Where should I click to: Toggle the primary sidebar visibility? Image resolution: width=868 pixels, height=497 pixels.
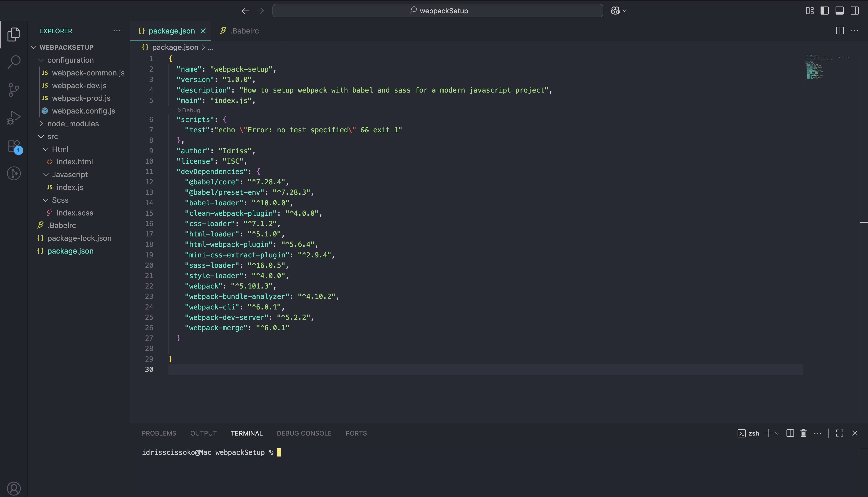[x=825, y=11]
